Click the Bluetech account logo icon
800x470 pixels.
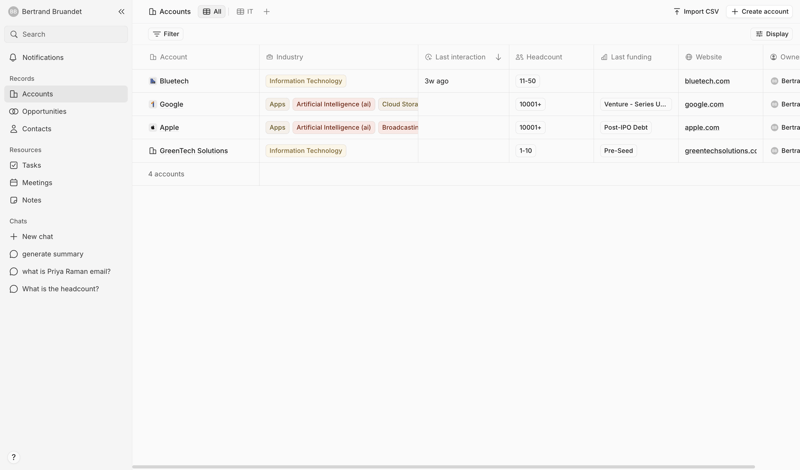coord(153,81)
